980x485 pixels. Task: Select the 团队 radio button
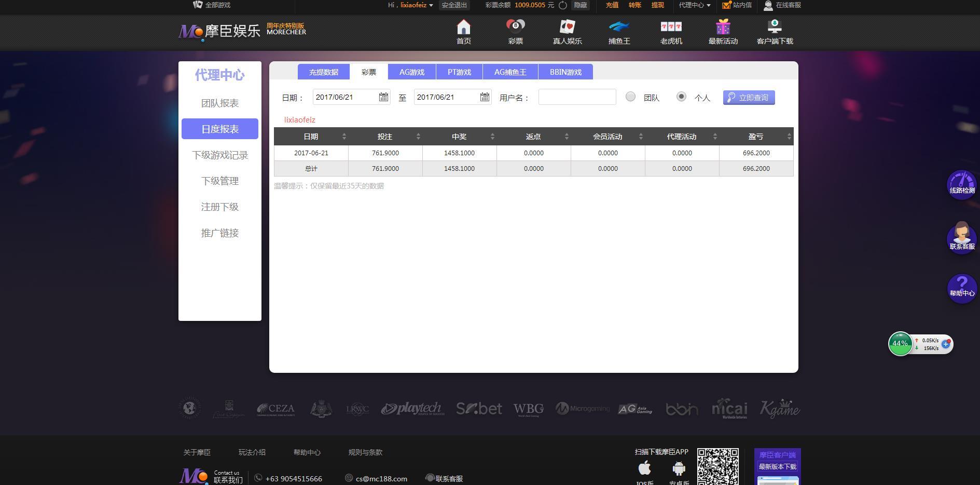coord(630,97)
